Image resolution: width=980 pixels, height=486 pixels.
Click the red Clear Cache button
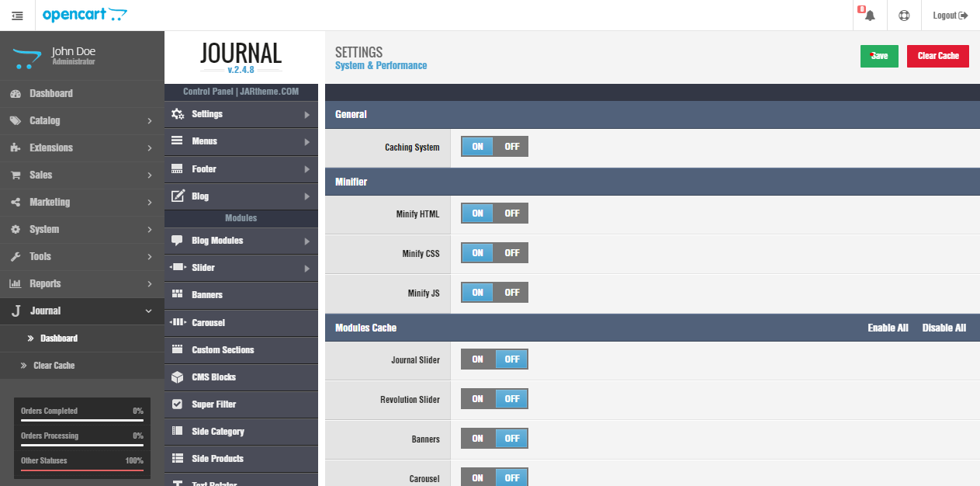click(938, 56)
